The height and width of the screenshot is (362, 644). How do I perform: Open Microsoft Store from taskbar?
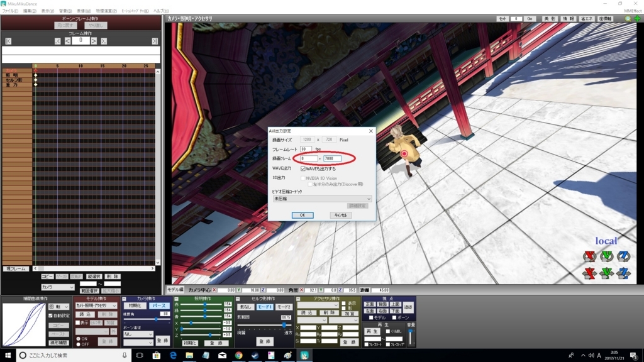point(156,355)
